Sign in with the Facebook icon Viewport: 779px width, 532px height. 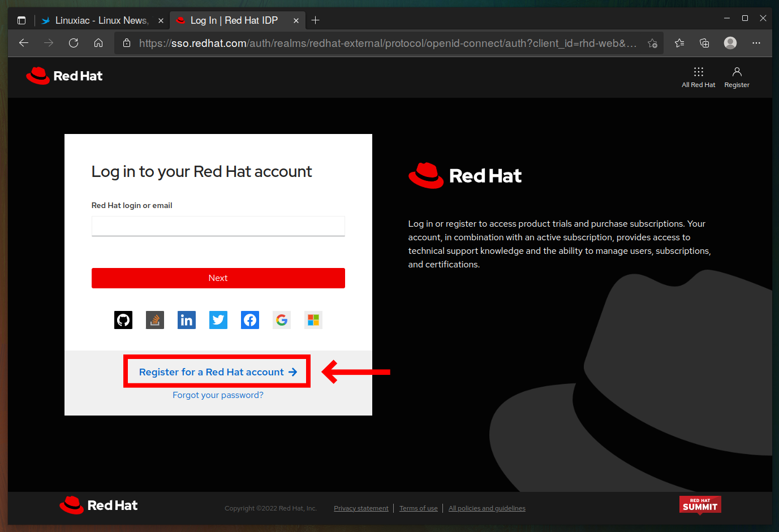pyautogui.click(x=250, y=320)
